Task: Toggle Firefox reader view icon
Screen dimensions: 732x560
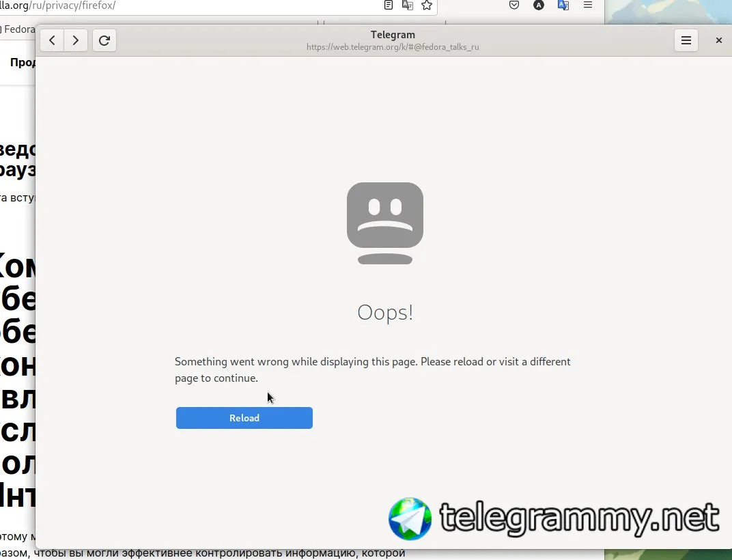Action: (389, 5)
